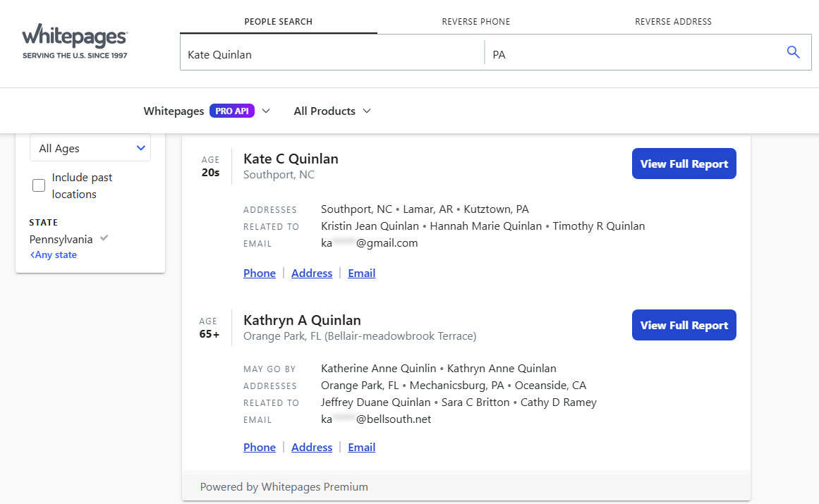Image resolution: width=819 pixels, height=504 pixels.
Task: View full report for Kathryn A Quinlan
Action: [x=684, y=325]
